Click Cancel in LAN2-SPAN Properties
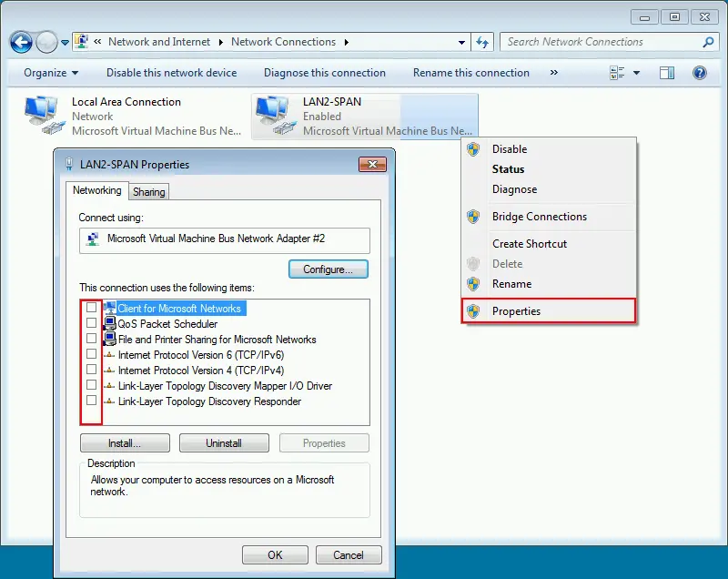Image resolution: width=728 pixels, height=579 pixels. (x=349, y=554)
